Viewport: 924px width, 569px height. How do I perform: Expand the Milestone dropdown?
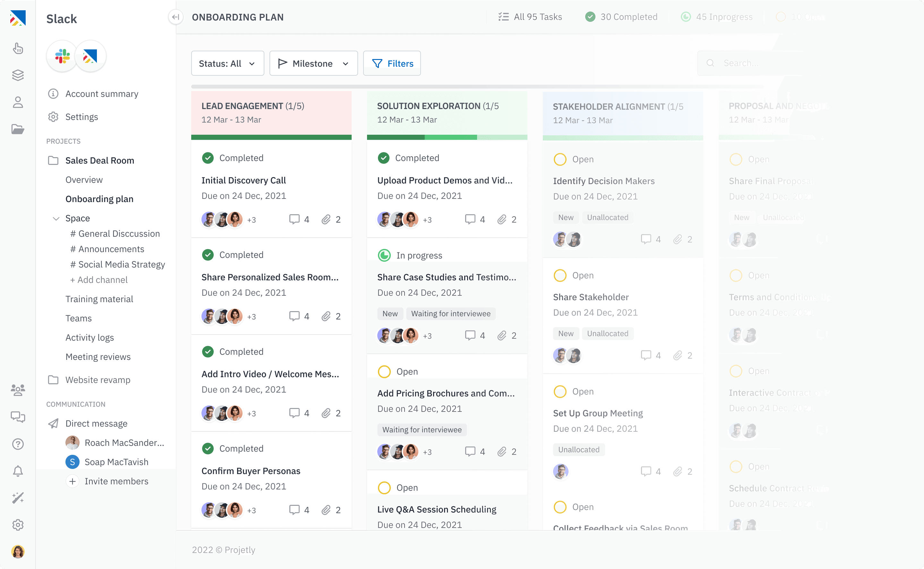click(313, 64)
